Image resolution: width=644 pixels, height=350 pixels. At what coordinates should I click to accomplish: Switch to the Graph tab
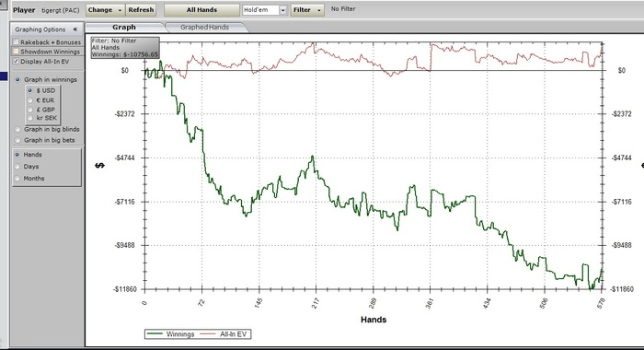[x=124, y=27]
